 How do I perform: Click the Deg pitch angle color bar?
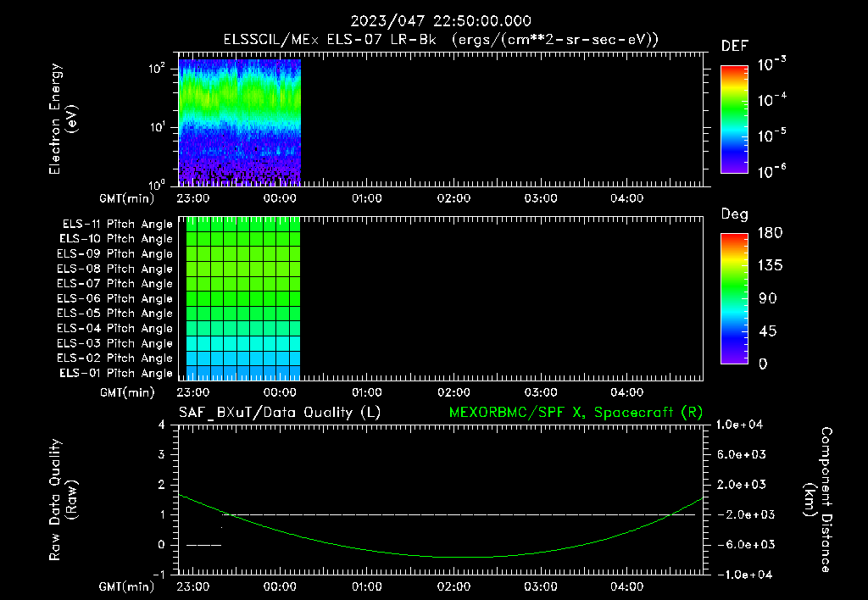pyautogui.click(x=734, y=298)
